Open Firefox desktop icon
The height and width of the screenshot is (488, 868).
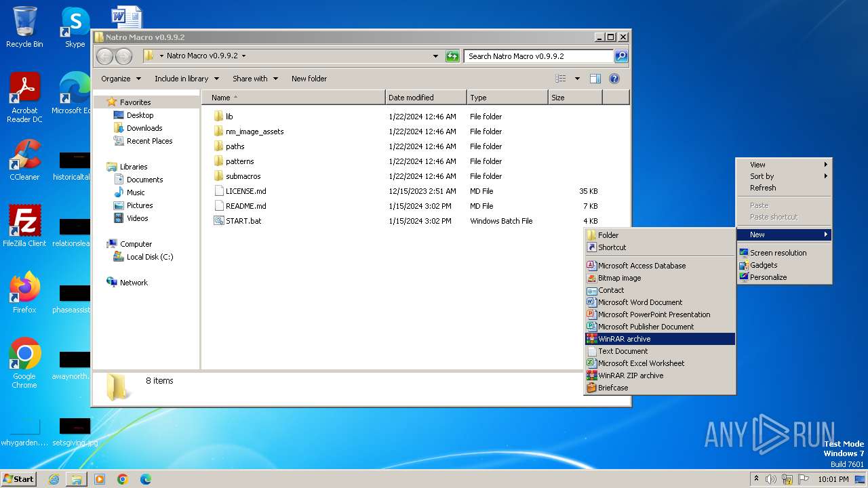24,292
